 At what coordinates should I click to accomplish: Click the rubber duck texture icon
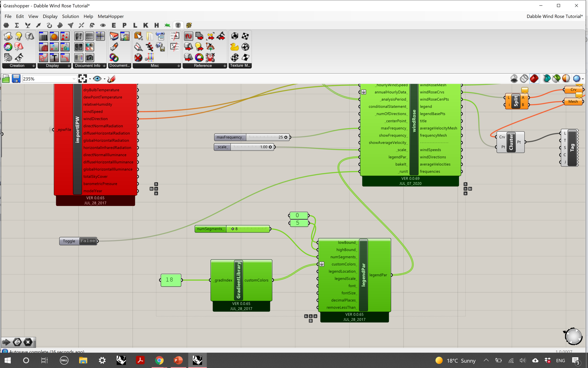pos(234,47)
